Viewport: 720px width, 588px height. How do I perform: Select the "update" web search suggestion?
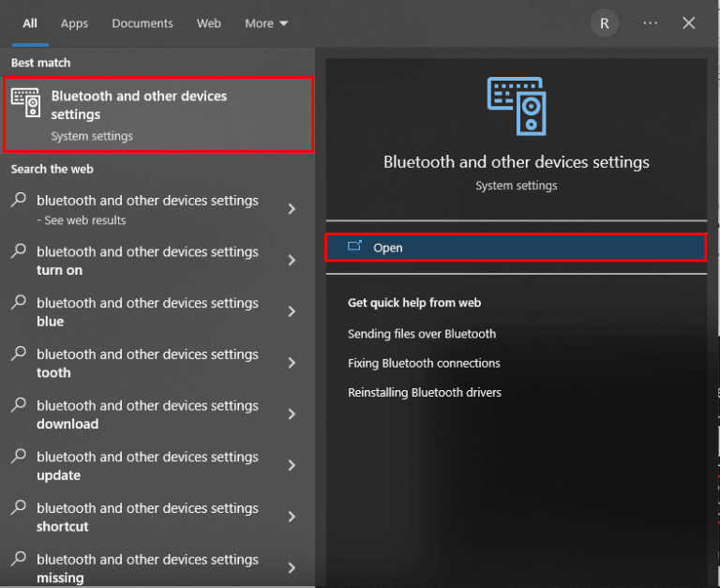(147, 466)
